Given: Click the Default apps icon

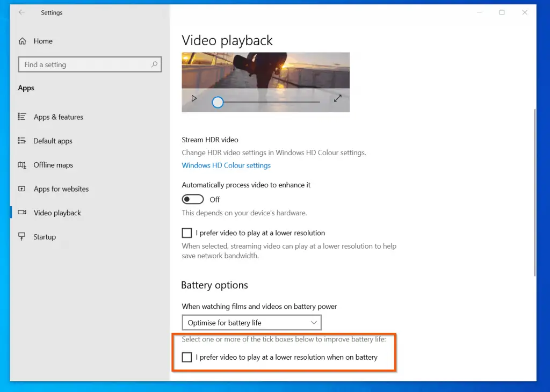Looking at the screenshot, I should coord(22,141).
